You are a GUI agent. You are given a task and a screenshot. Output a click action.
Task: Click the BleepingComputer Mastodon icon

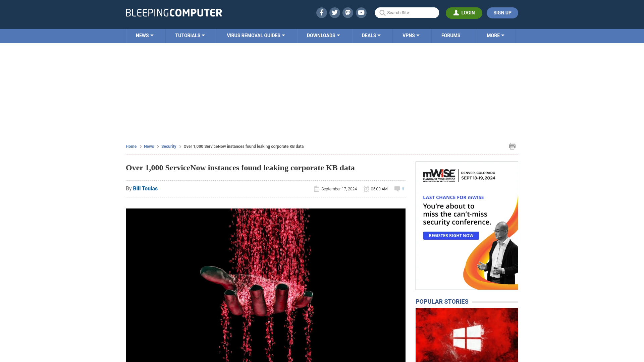click(348, 12)
